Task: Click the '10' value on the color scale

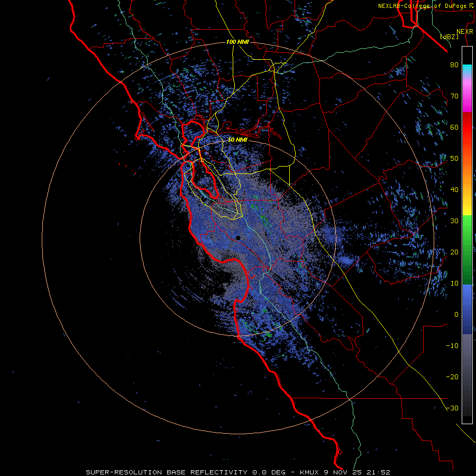Action: [x=454, y=283]
